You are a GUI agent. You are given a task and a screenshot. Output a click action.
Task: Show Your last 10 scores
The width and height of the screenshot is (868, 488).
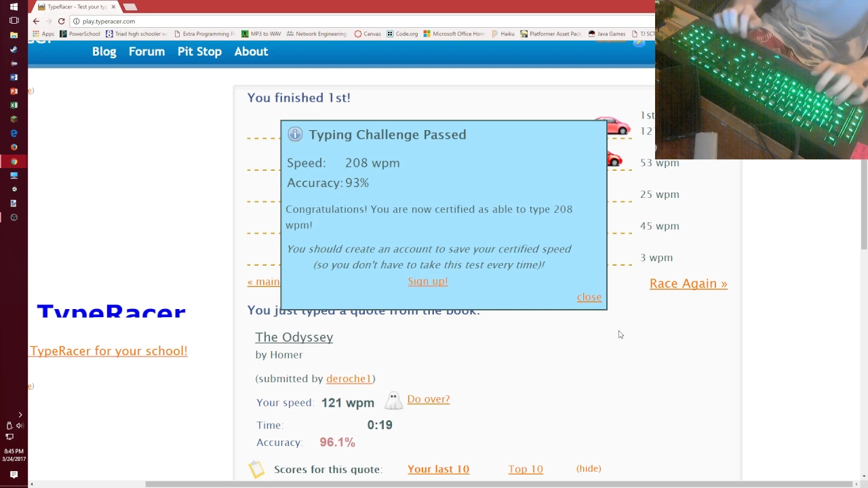tap(438, 469)
